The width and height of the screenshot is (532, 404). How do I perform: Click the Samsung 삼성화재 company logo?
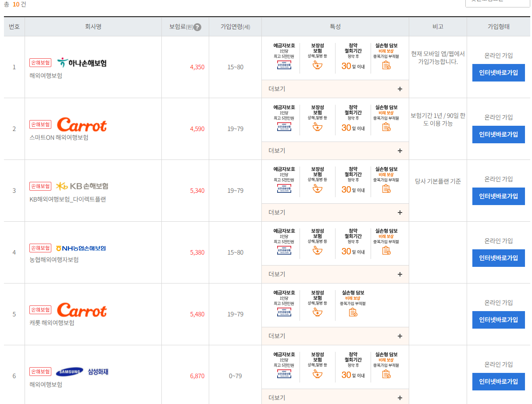coord(82,372)
